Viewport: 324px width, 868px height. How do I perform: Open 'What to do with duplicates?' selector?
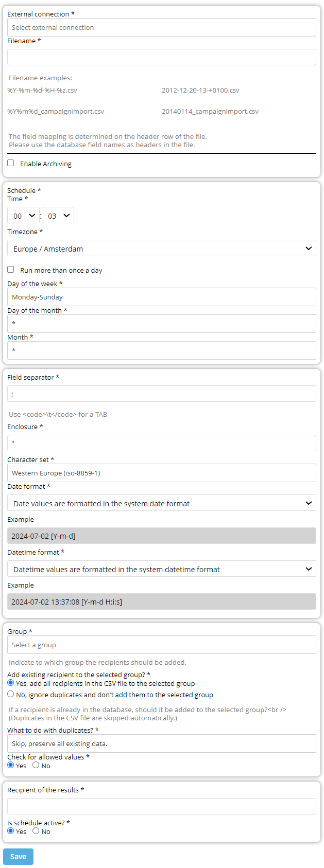pos(162,743)
